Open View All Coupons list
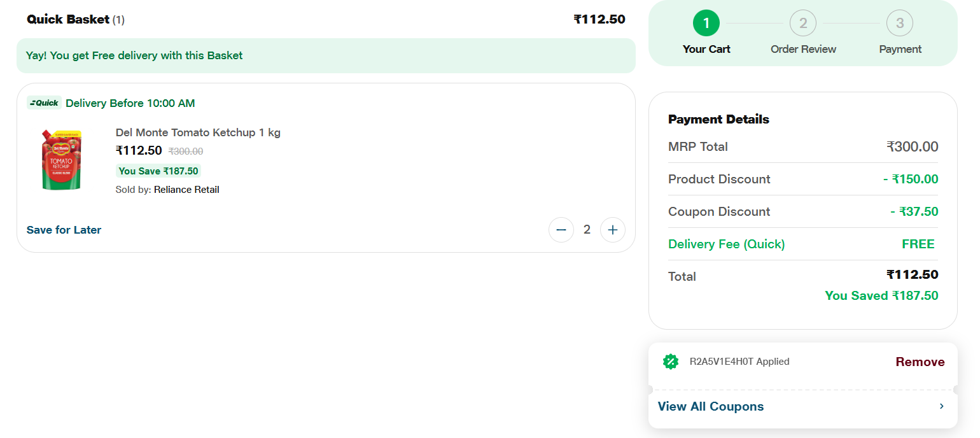 tap(710, 406)
